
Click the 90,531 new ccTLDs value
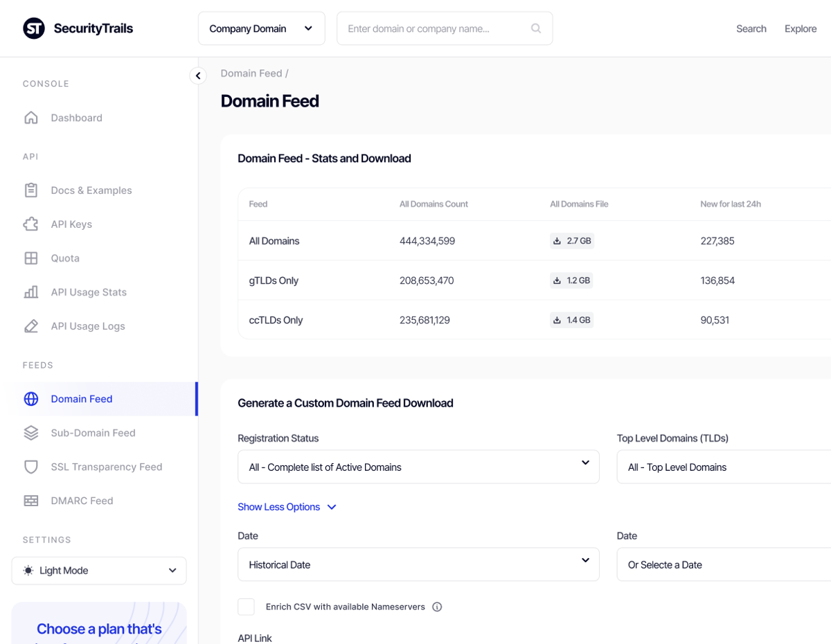coord(715,320)
